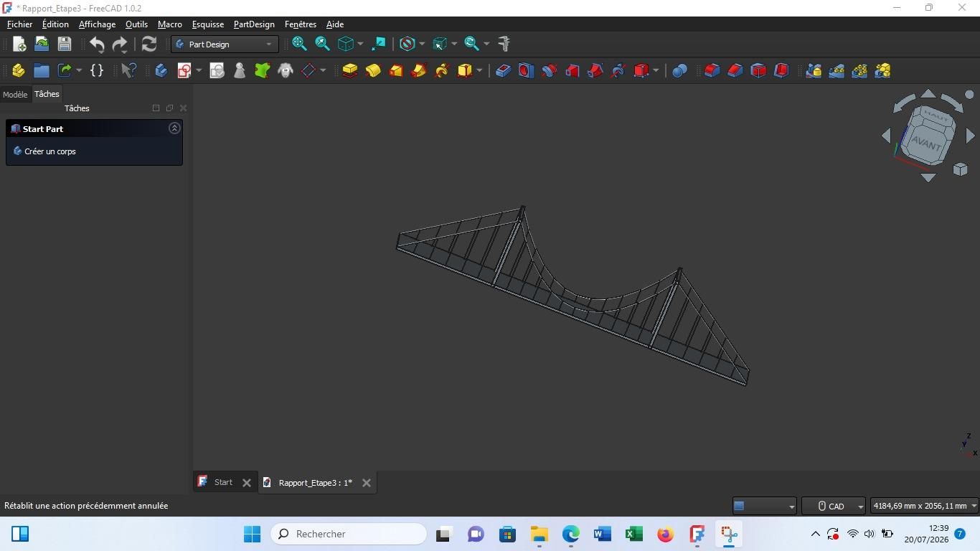Redo the previously undone action

(x=120, y=44)
